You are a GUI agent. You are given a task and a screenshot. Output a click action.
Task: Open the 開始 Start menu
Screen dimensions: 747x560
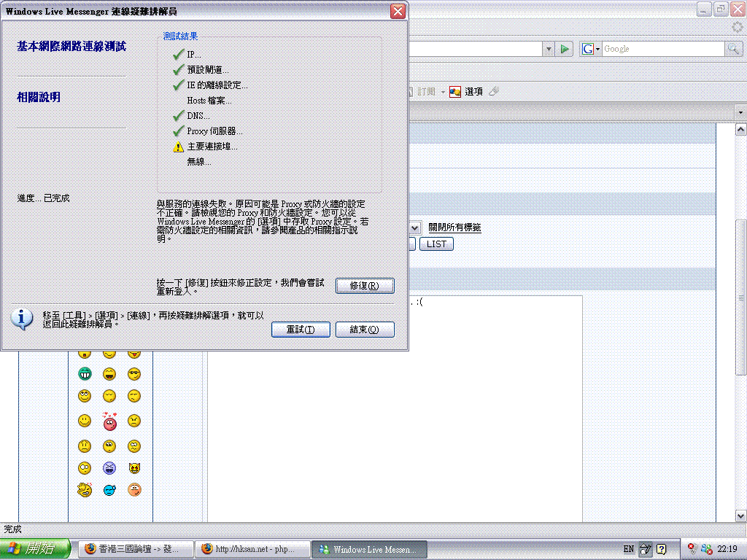(34, 548)
